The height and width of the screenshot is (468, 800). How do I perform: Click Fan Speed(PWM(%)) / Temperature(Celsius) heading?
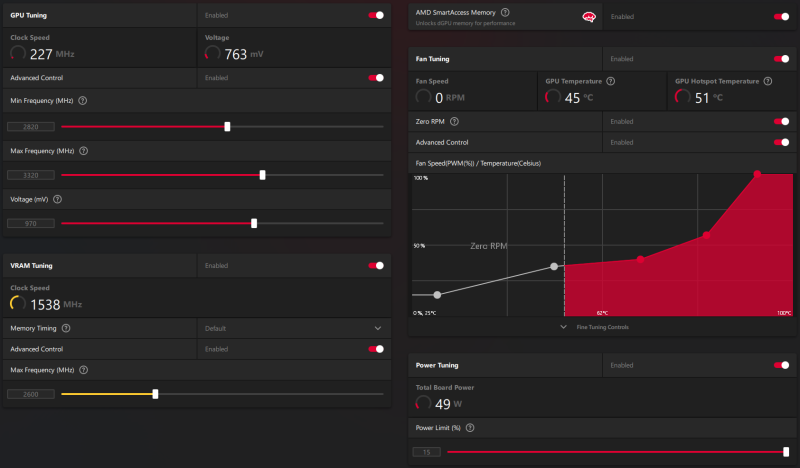click(478, 163)
